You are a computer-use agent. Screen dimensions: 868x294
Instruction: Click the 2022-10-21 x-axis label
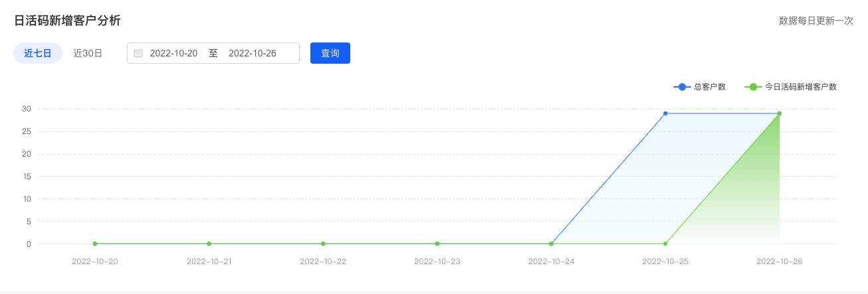[x=209, y=261]
